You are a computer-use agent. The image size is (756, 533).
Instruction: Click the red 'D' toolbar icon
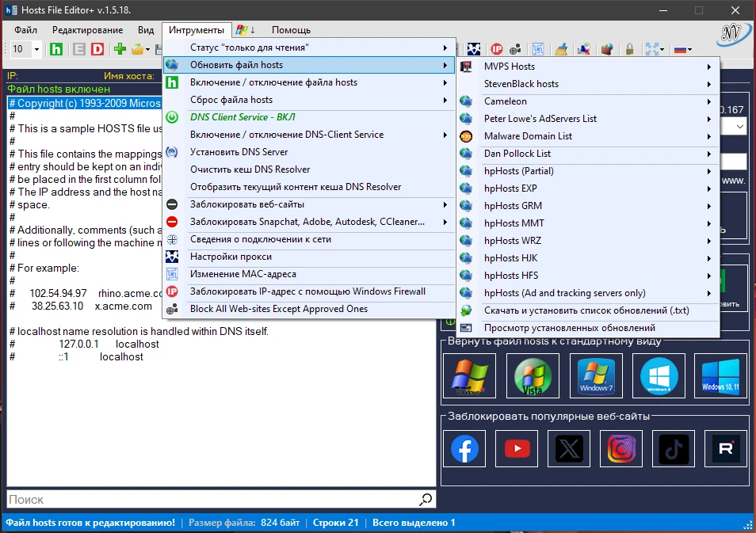click(97, 49)
